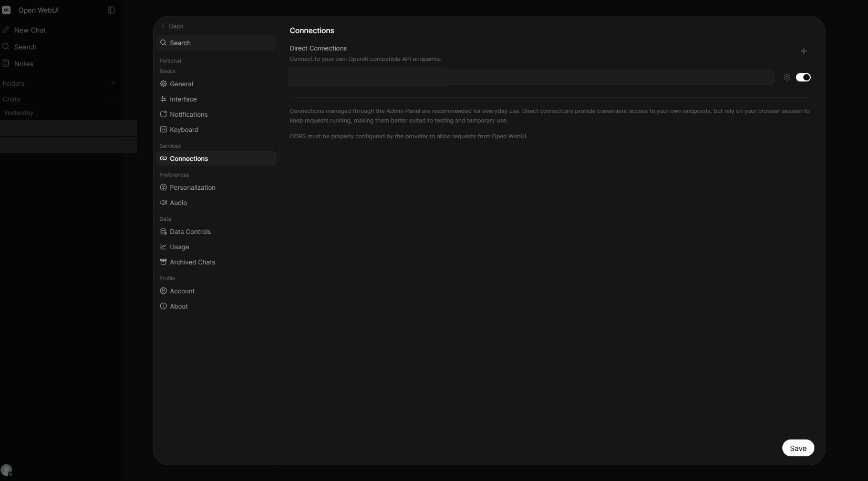Click the Audio speaker icon
The image size is (868, 481).
pos(163,202)
